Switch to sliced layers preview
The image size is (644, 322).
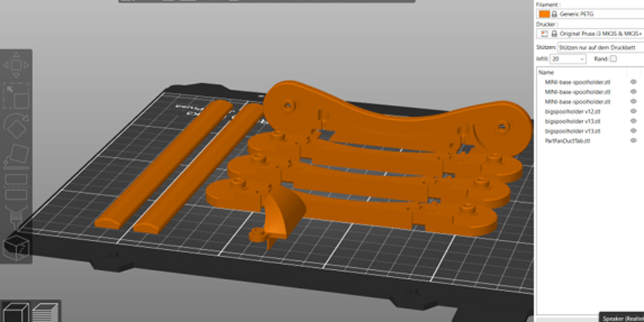[x=43, y=311]
